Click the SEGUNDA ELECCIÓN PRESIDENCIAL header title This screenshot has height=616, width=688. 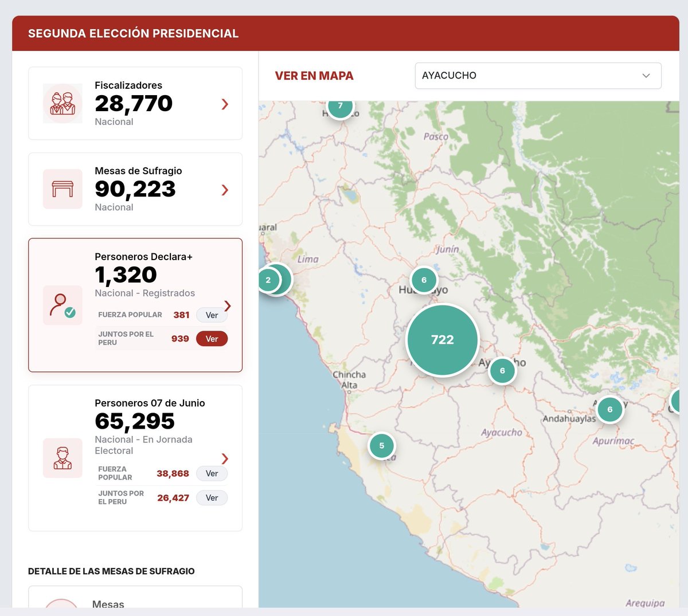[x=133, y=33]
